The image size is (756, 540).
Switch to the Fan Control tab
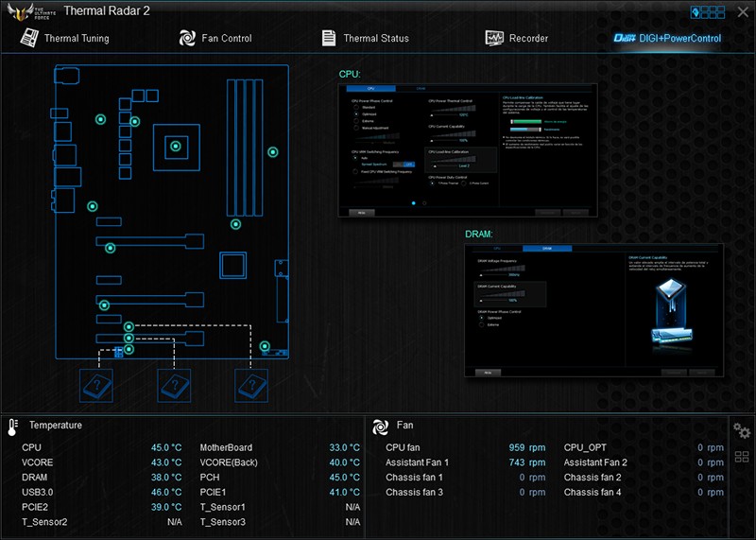coord(215,38)
